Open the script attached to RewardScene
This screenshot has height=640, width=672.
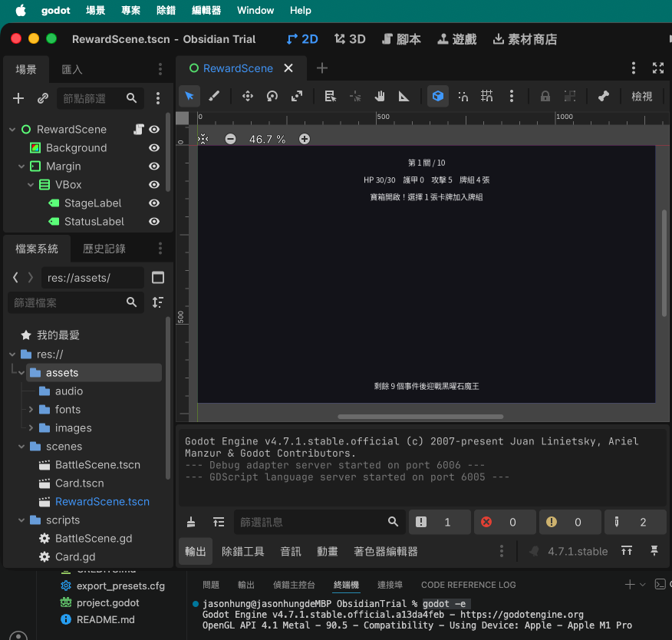tap(138, 129)
